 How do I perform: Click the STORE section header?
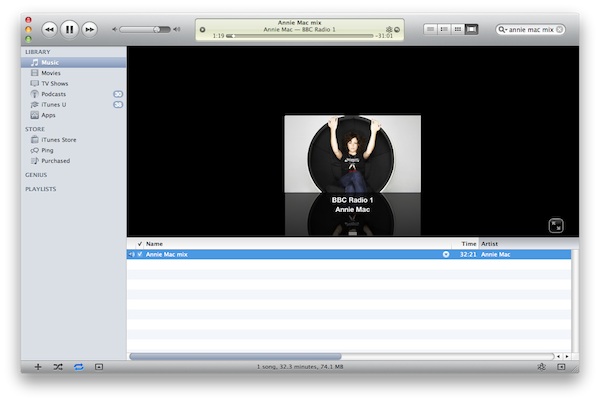tap(35, 129)
